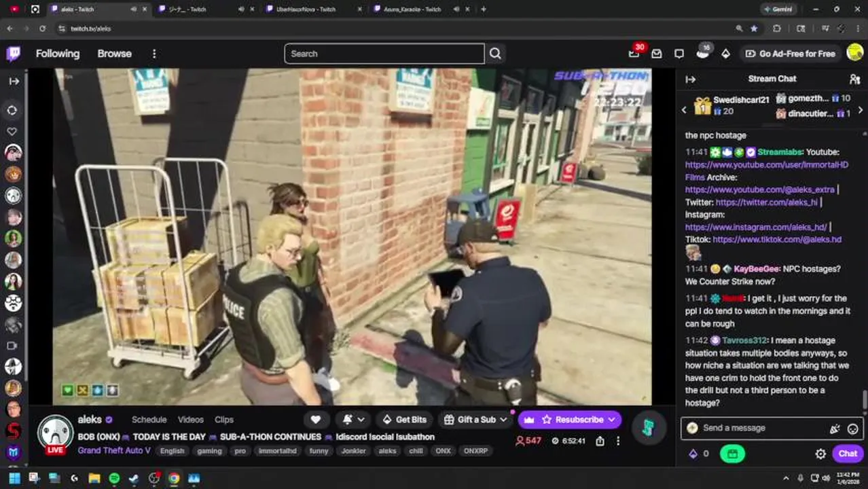The width and height of the screenshot is (868, 489).
Task: Open the user profile avatar menu
Action: 854,53
